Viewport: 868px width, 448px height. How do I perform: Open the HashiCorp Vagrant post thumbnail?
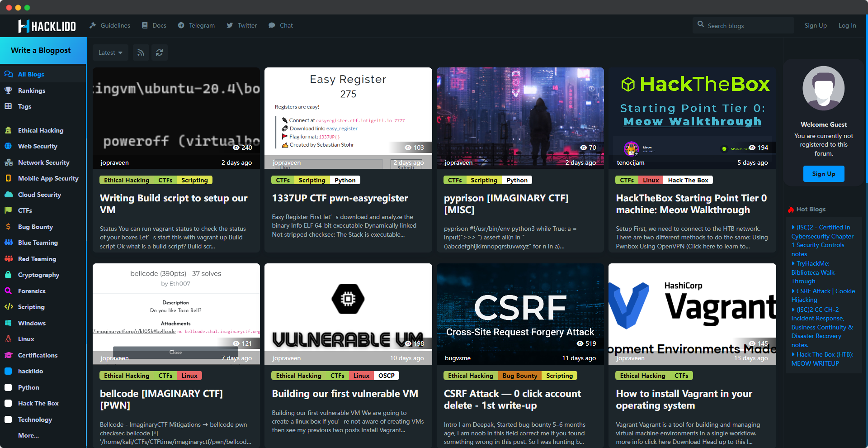tap(692, 314)
